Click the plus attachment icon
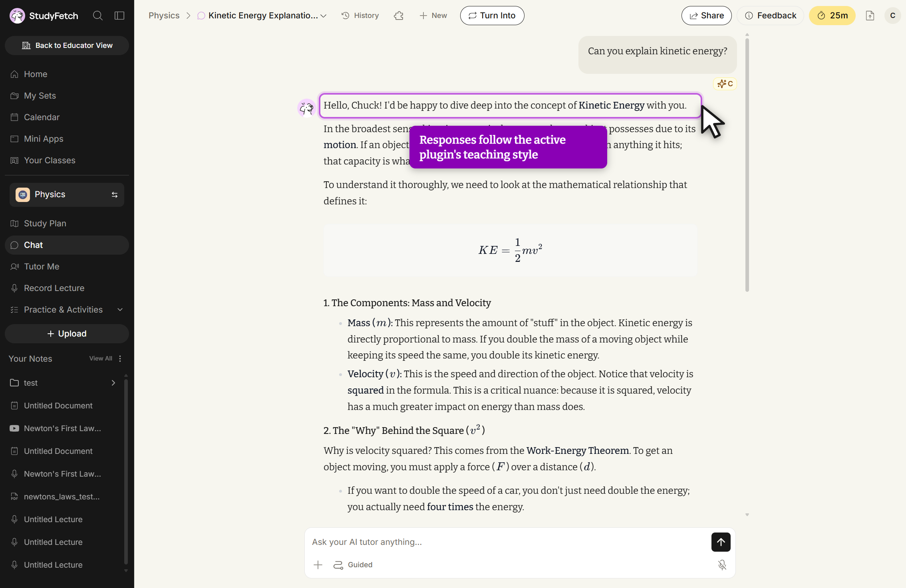This screenshot has width=906, height=588. (318, 565)
